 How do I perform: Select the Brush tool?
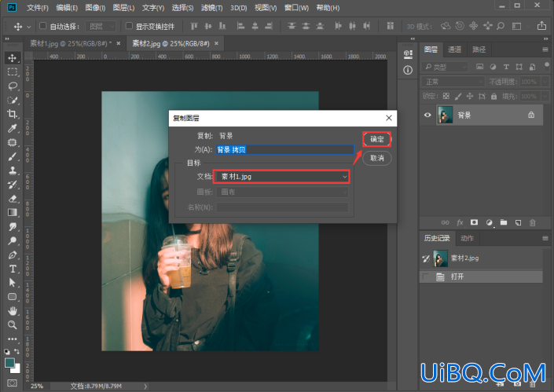13,156
